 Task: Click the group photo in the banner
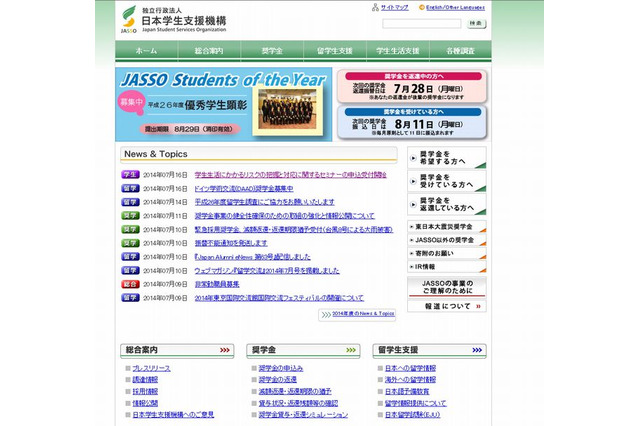pos(287,110)
